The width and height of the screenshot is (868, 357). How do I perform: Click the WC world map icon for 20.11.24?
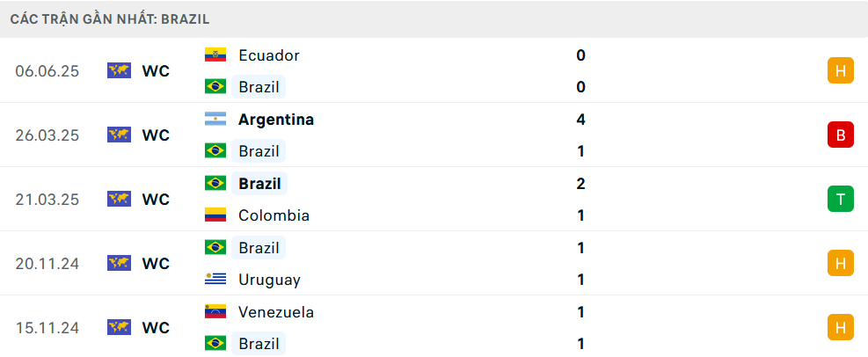[119, 263]
